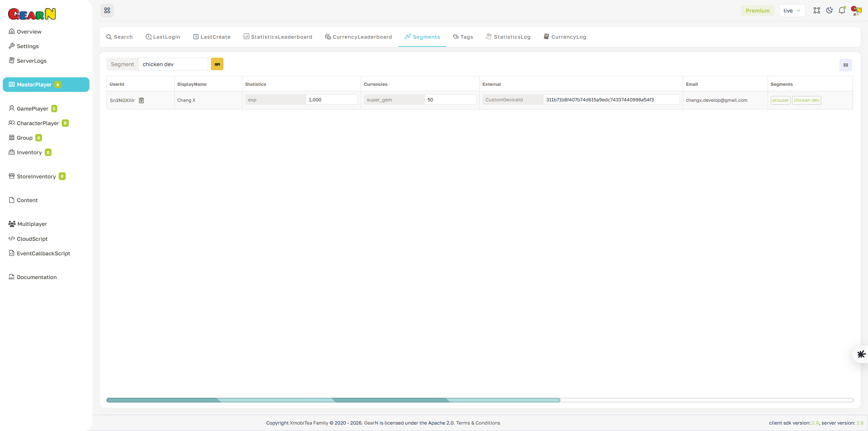Toggle dark mode with the moon icon
The width and height of the screenshot is (868, 431).
(x=829, y=11)
